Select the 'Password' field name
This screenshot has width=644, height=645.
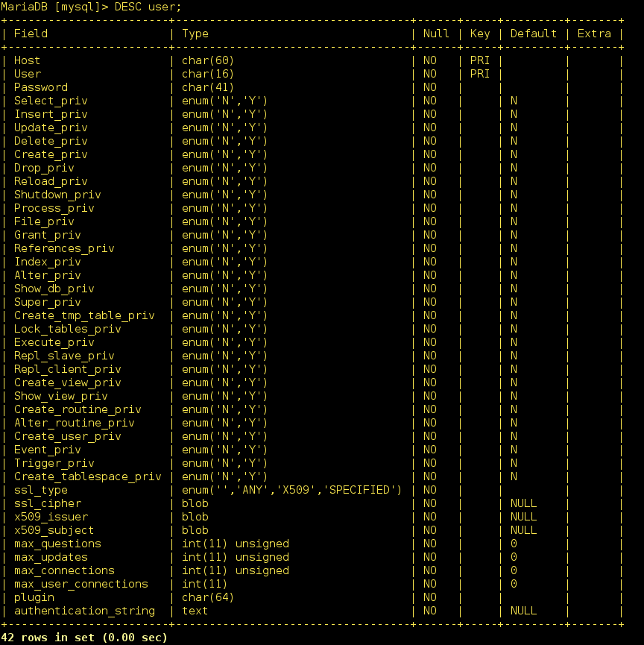click(41, 87)
